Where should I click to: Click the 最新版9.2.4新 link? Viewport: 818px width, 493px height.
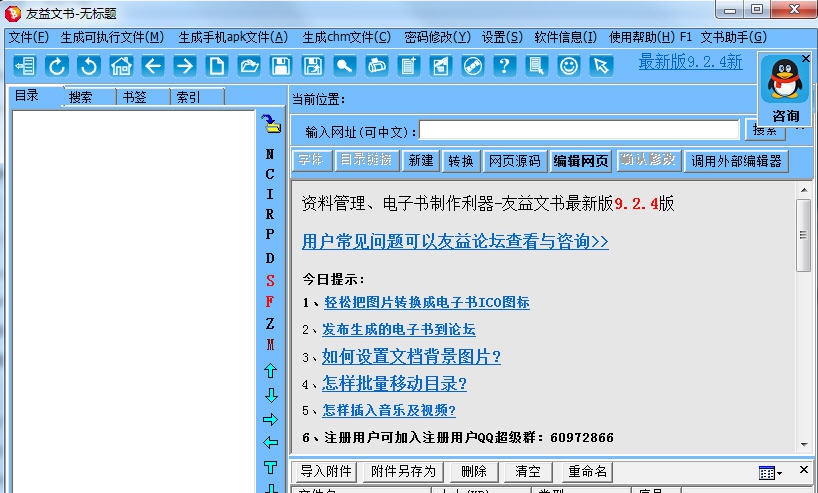[x=690, y=62]
